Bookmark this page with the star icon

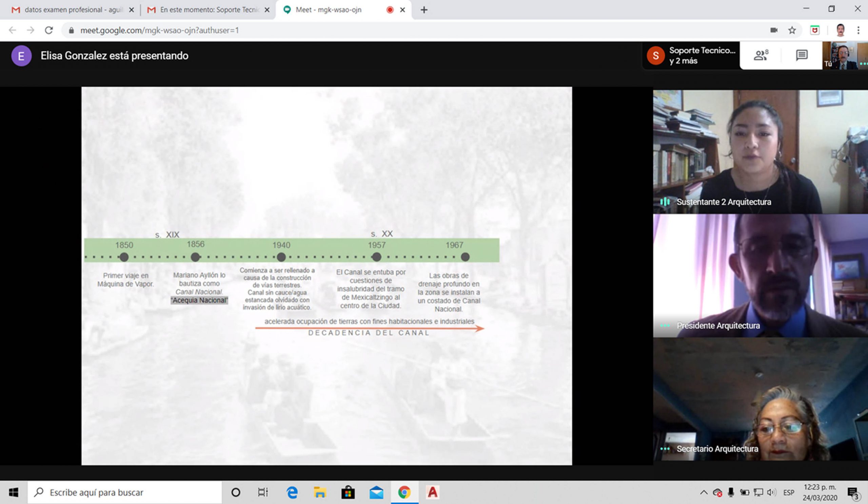tap(792, 30)
